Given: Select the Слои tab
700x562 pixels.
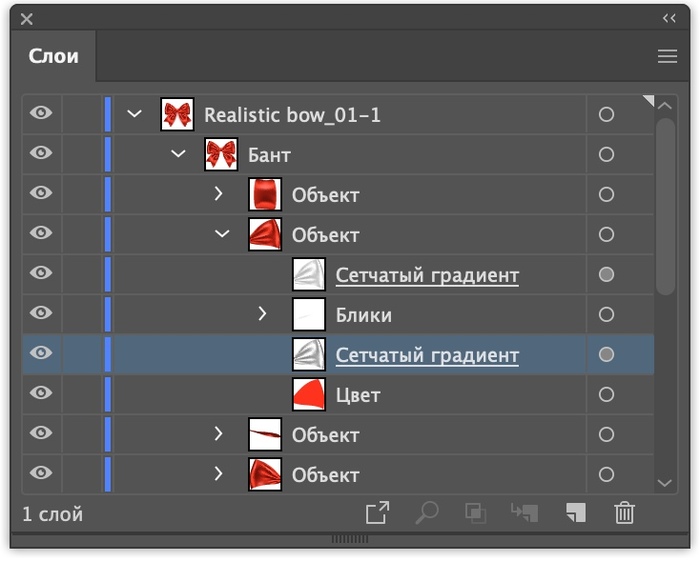Looking at the screenshot, I should [x=54, y=57].
